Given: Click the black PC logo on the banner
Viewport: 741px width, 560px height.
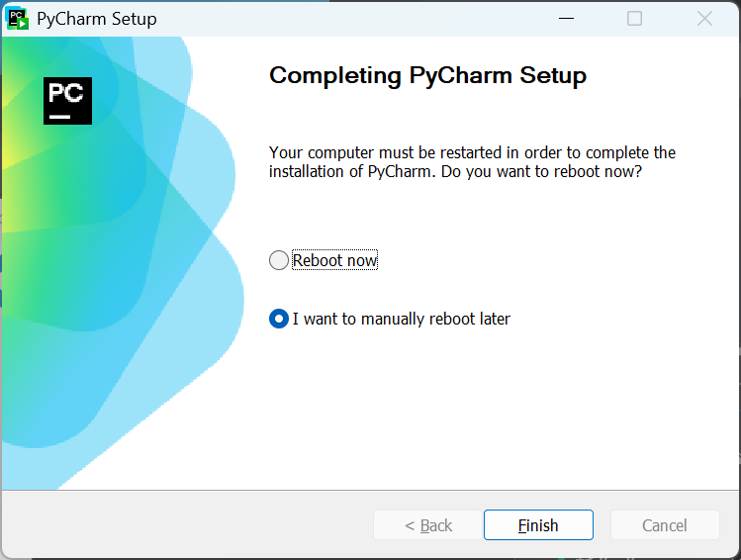Looking at the screenshot, I should click(67, 101).
